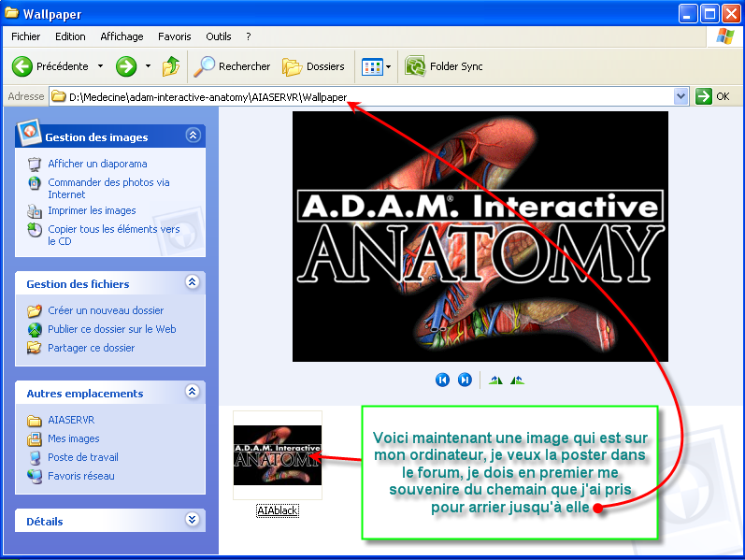Collapse the Gestion des images panel
The image size is (745, 560).
tap(193, 136)
